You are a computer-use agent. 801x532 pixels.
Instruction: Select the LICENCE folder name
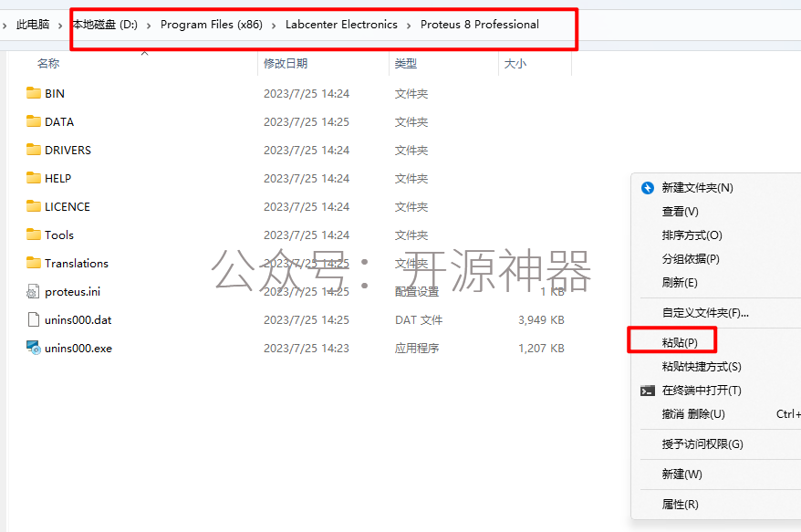(x=68, y=206)
